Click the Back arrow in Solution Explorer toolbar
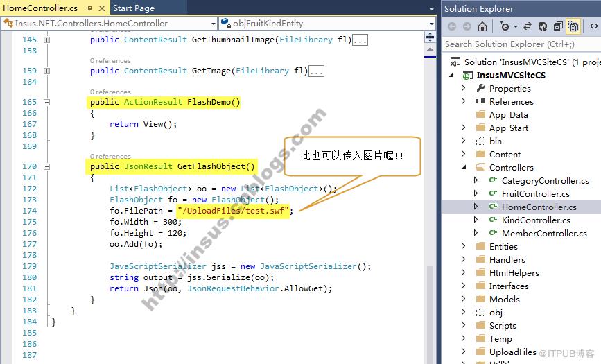 (x=452, y=26)
